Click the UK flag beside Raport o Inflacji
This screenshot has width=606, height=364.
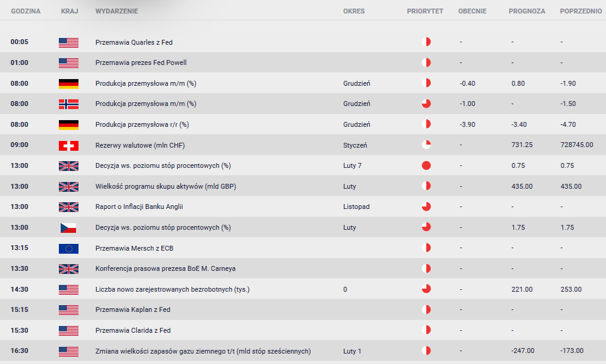pyautogui.click(x=69, y=207)
